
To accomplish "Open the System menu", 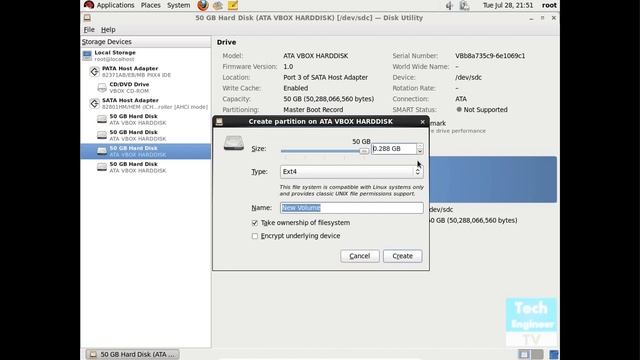I will click(178, 5).
